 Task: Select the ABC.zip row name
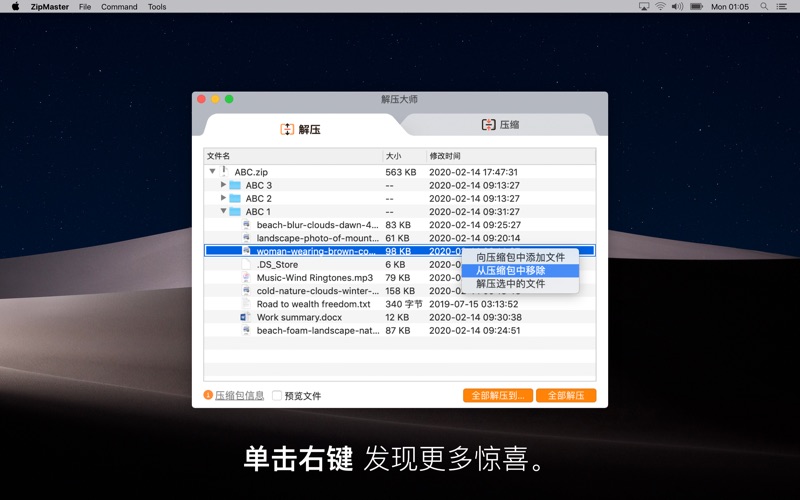251,172
